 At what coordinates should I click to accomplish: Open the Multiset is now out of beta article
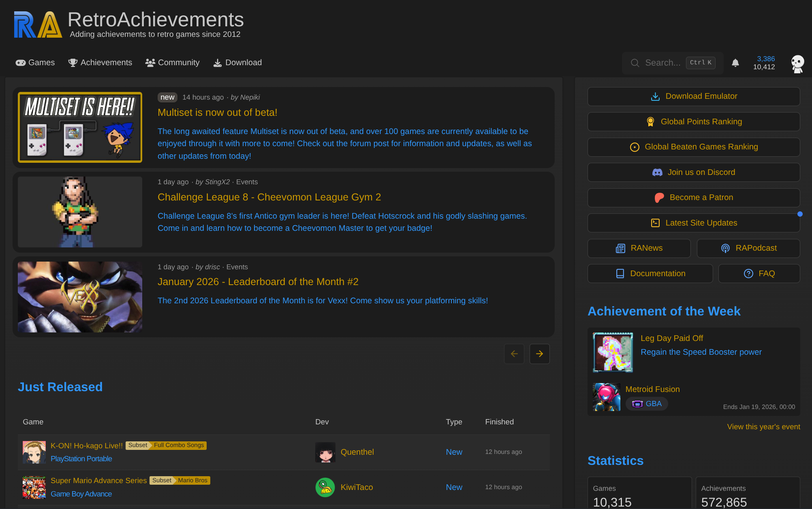218,113
